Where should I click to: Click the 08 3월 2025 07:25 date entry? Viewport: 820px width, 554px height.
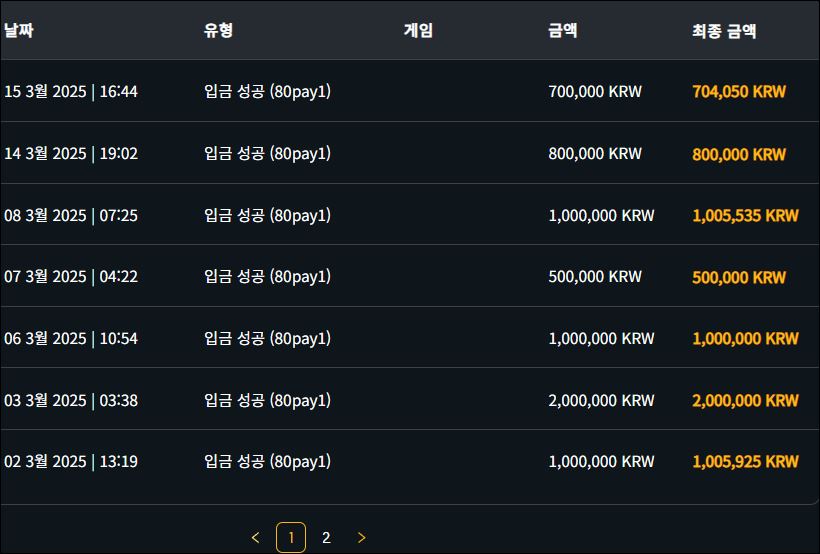coord(71,215)
